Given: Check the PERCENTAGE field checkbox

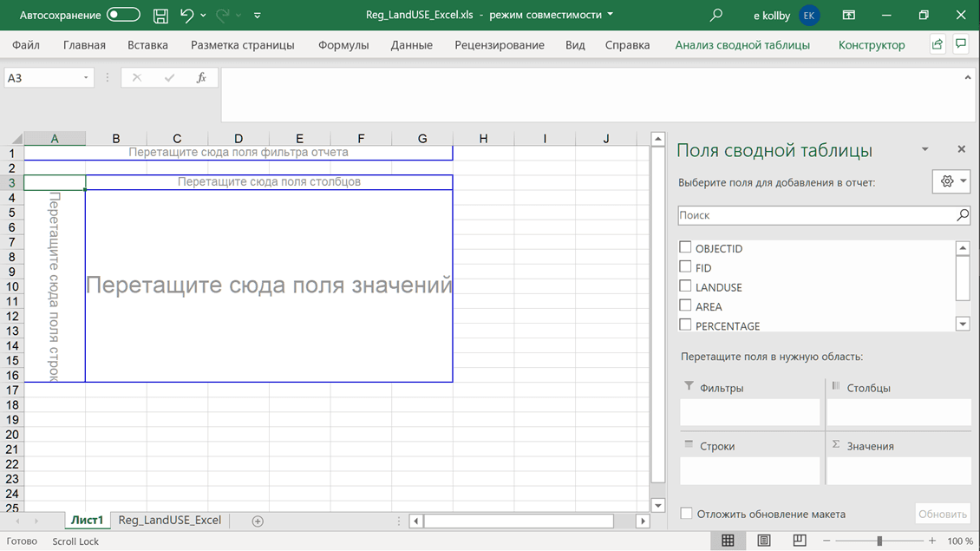Looking at the screenshot, I should [x=685, y=325].
